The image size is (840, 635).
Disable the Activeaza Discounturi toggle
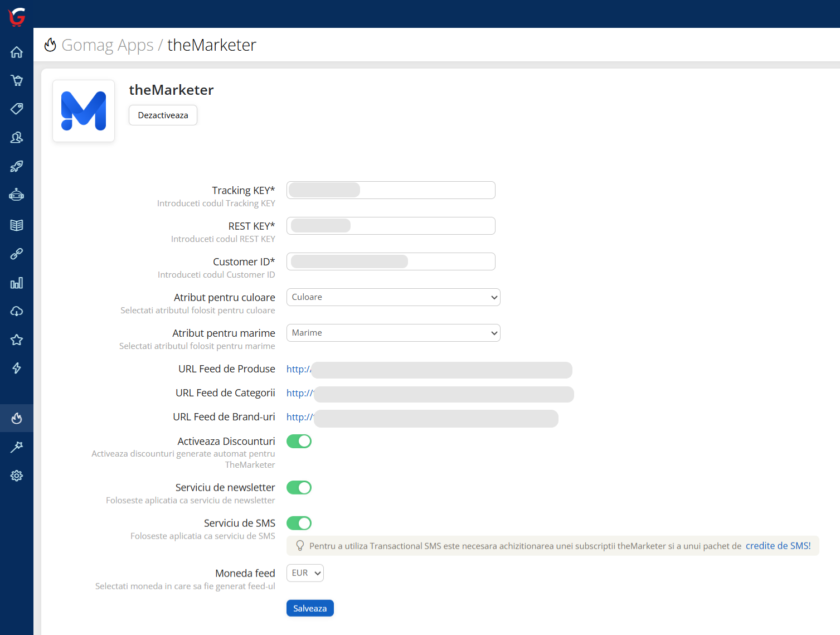[x=299, y=442]
